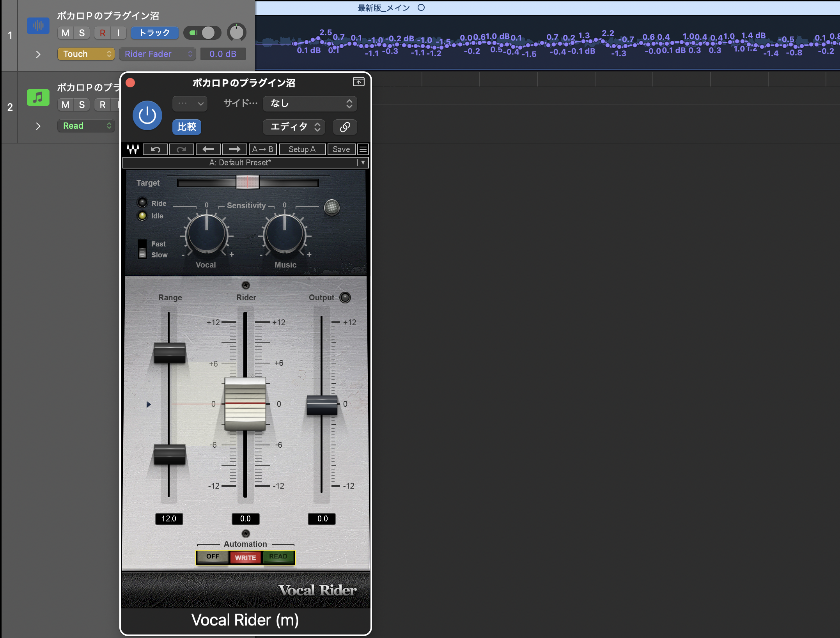Expand track 1 disclosure chevron
This screenshot has width=840, height=638.
point(38,54)
